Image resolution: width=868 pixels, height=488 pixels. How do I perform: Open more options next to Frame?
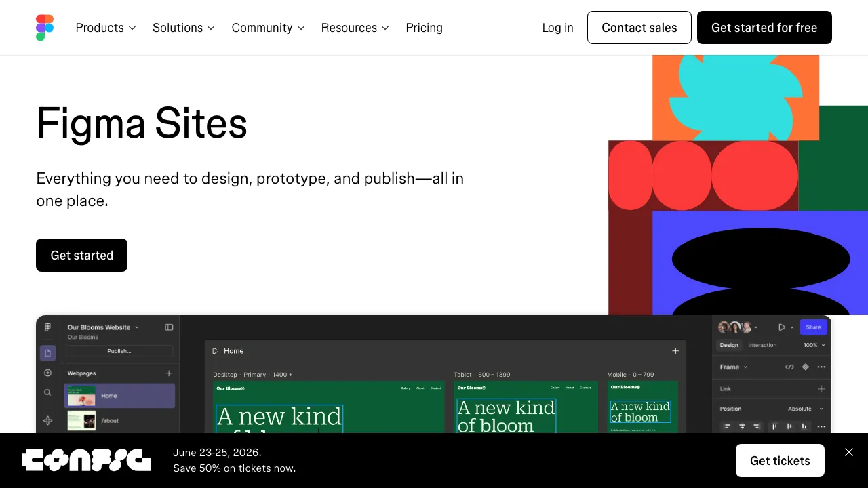tap(821, 367)
